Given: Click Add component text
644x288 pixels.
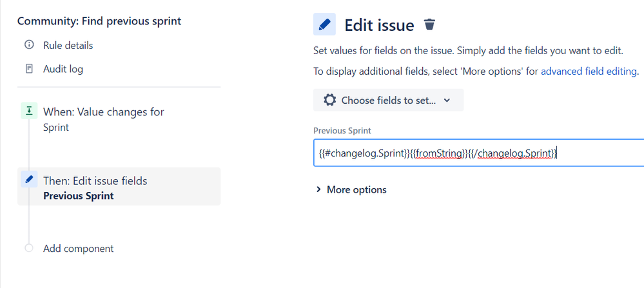Looking at the screenshot, I should pyautogui.click(x=78, y=248).
